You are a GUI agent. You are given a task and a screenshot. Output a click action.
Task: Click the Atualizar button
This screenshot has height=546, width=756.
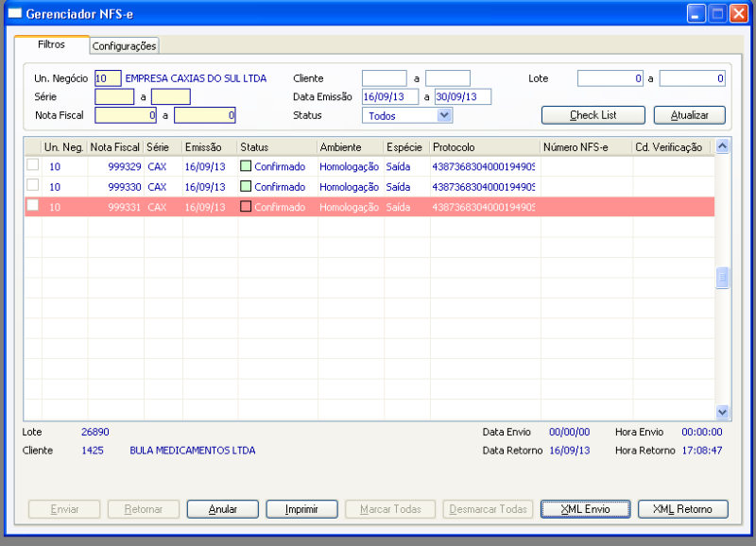tap(690, 115)
